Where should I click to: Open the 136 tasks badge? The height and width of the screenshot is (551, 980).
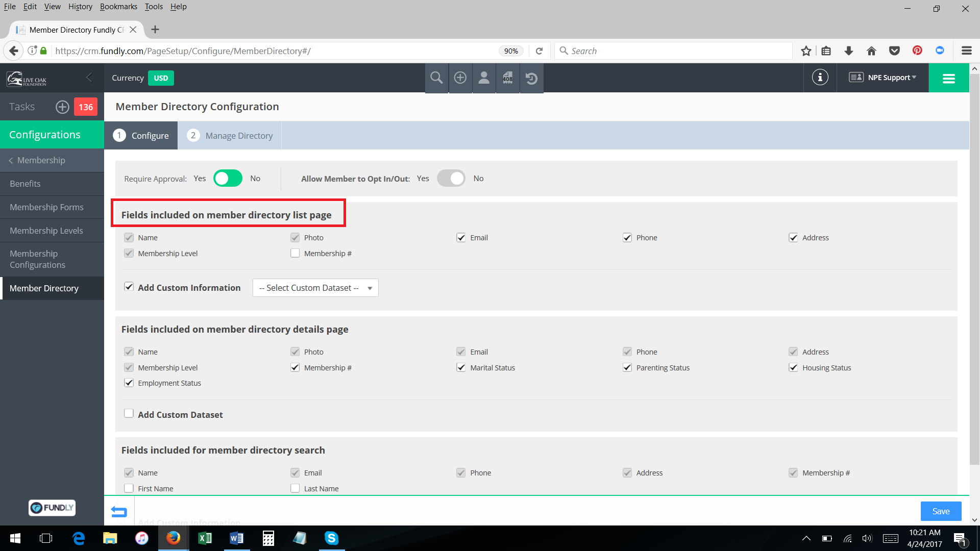[86, 107]
